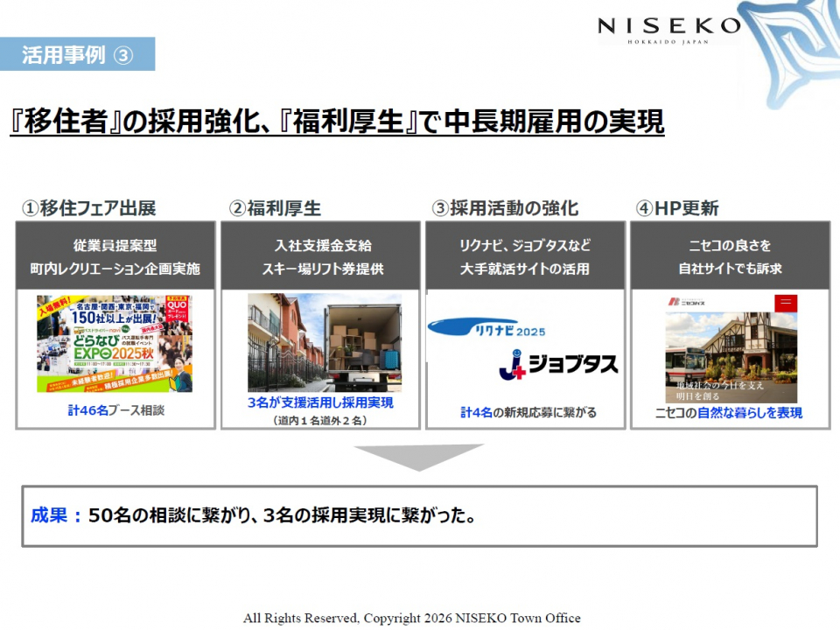Click the NISEKO Hokkaido Japan logo
The width and height of the screenshot is (840, 630).
668,29
